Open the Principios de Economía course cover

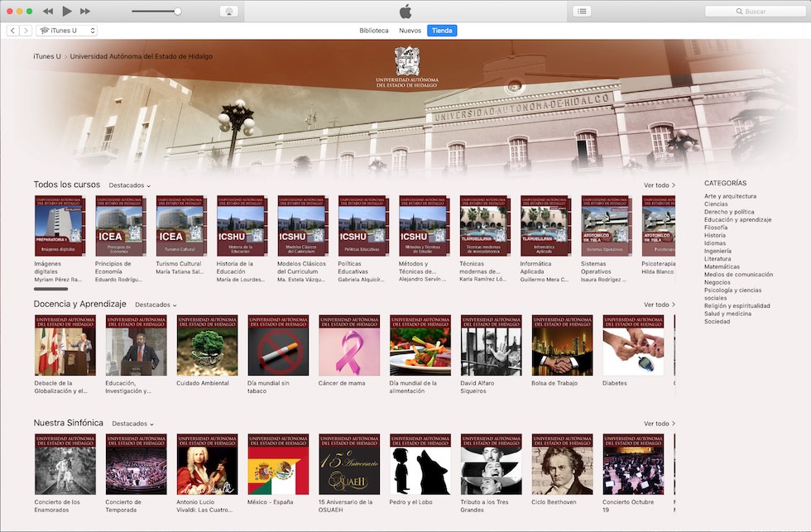(x=121, y=226)
